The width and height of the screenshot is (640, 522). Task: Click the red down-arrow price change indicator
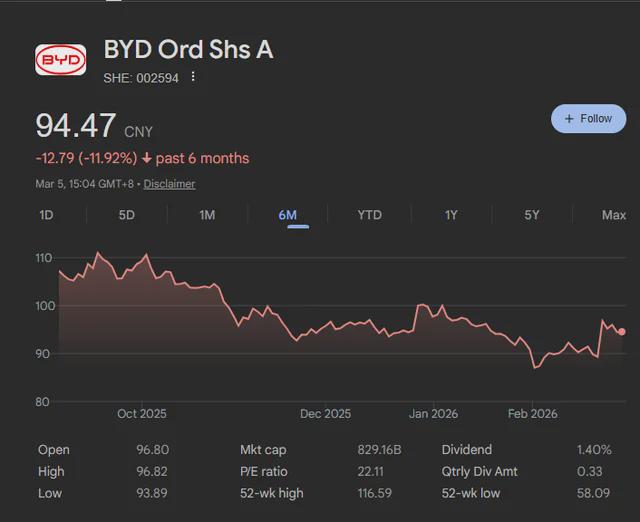(x=147, y=158)
